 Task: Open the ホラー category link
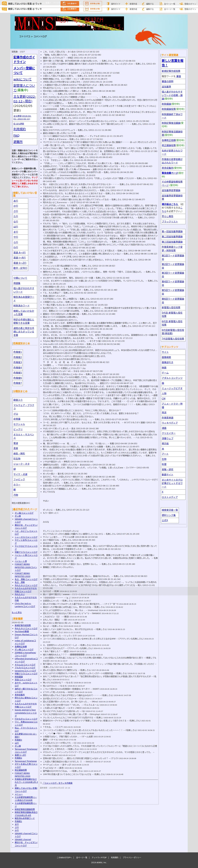point(17,485)
